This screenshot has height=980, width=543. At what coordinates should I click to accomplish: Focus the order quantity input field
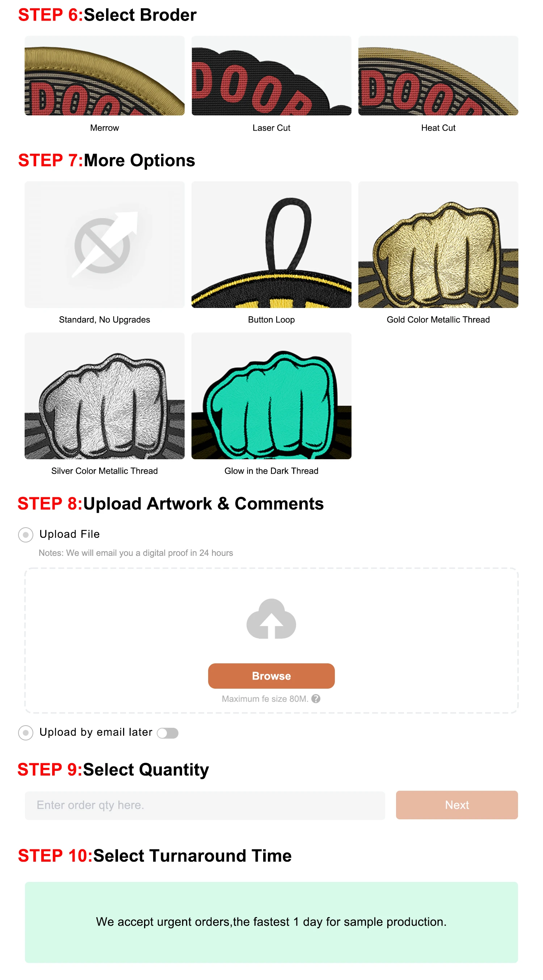(205, 805)
